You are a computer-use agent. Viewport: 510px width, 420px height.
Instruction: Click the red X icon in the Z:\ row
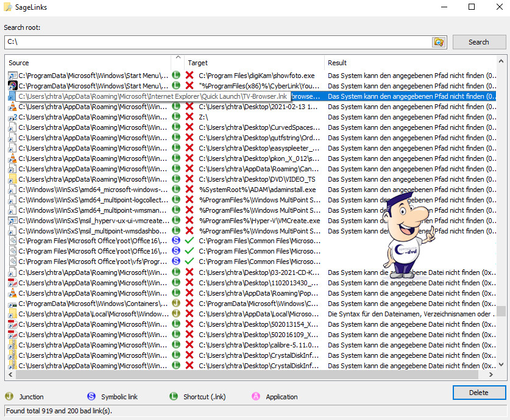[189, 117]
